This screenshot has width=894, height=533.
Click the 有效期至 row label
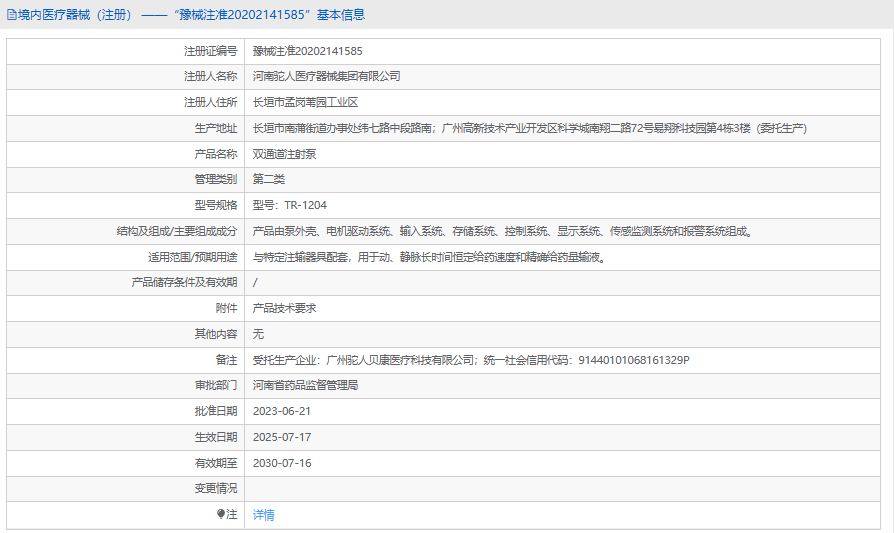(216, 463)
